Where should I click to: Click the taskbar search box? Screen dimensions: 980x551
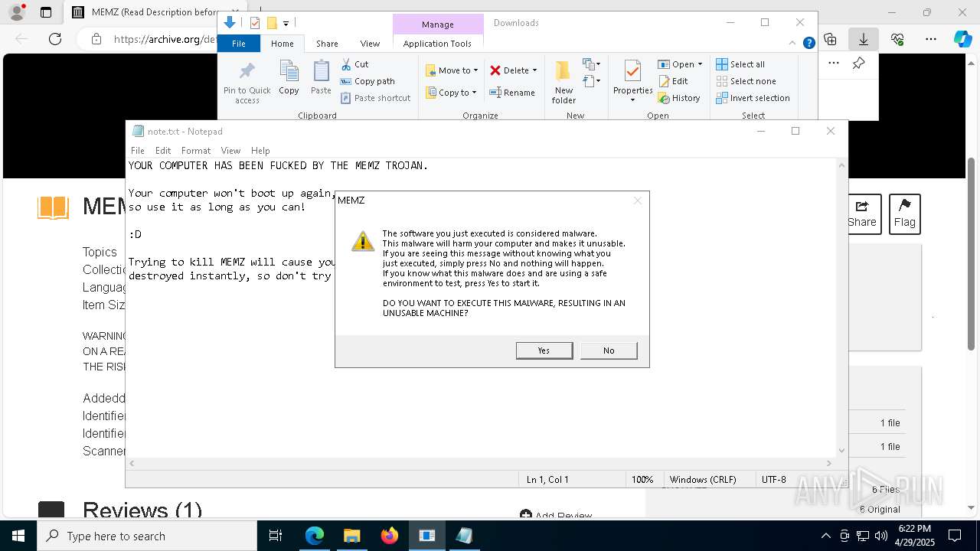[147, 536]
